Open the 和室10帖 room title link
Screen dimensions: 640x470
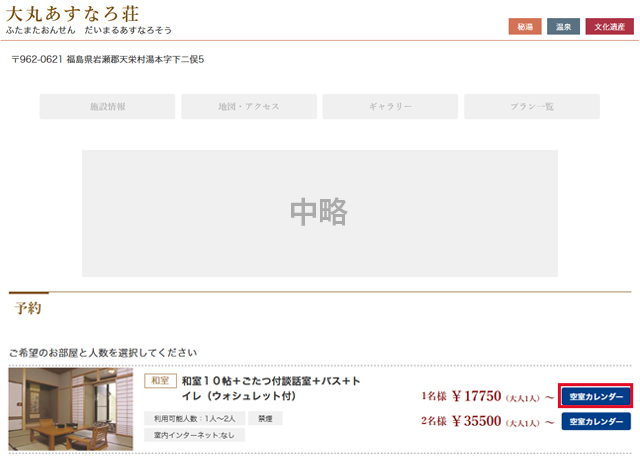click(x=270, y=388)
